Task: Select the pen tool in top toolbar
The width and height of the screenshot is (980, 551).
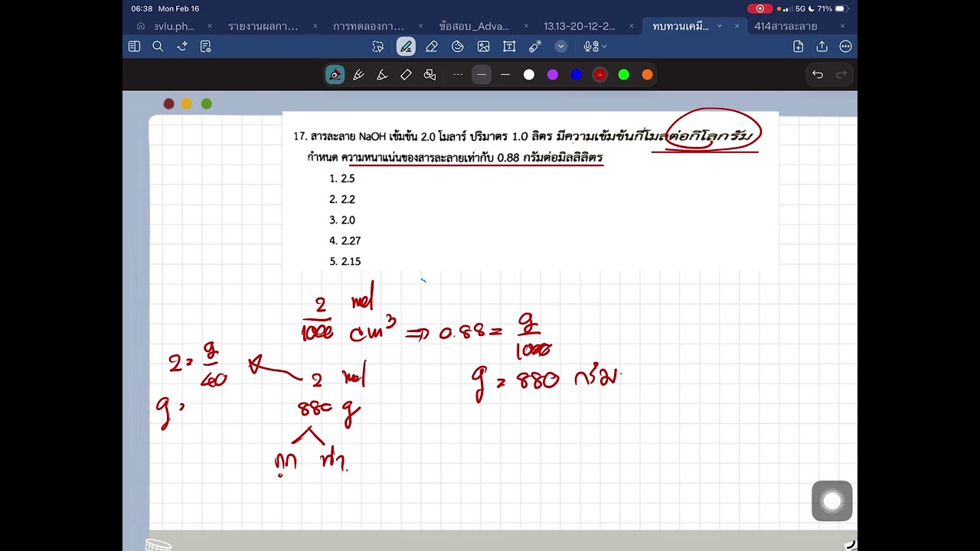Action: (x=406, y=47)
